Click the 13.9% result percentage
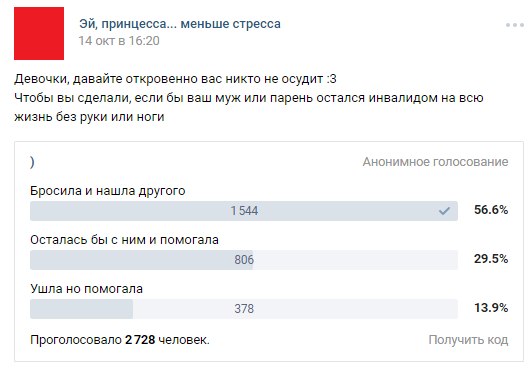The height and width of the screenshot is (370, 530). (491, 308)
